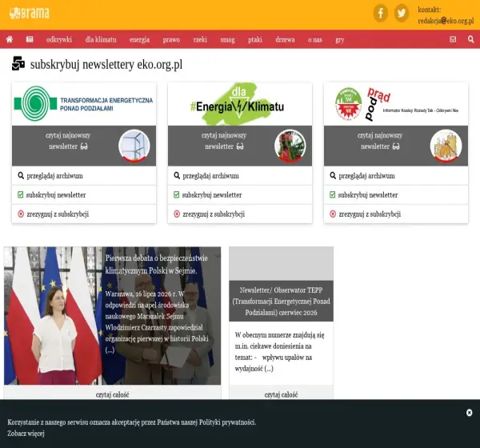Open the o nas menu item
The image size is (480, 448).
tap(315, 40)
